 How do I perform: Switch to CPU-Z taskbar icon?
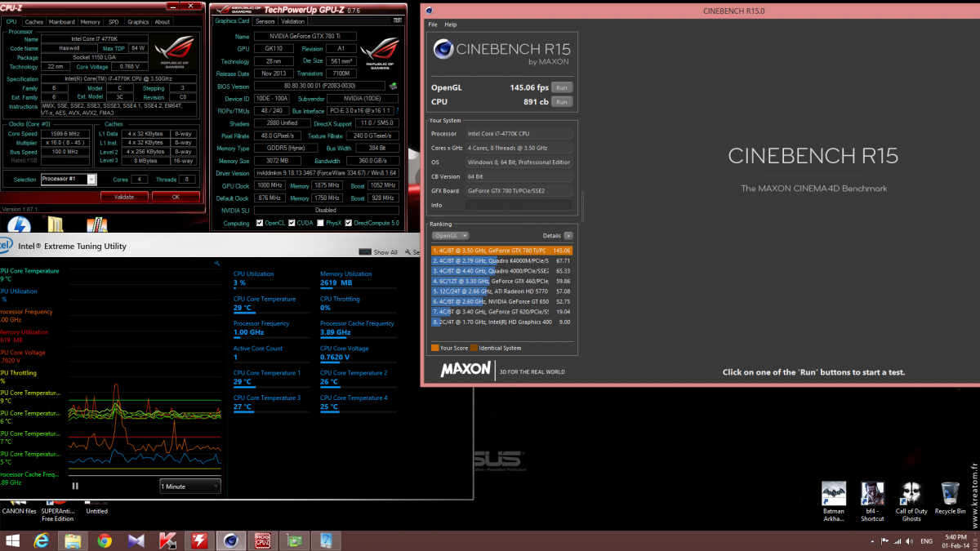coord(262,540)
